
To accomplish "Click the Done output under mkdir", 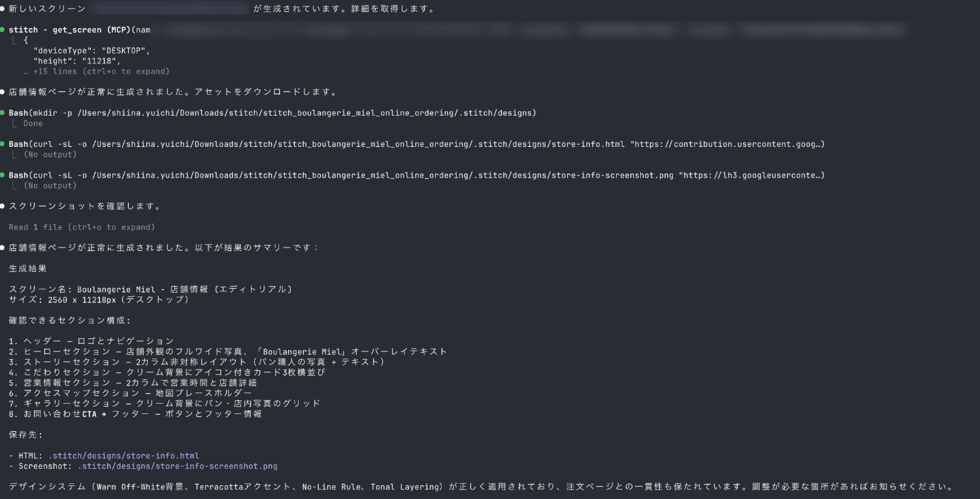I will (x=33, y=123).
